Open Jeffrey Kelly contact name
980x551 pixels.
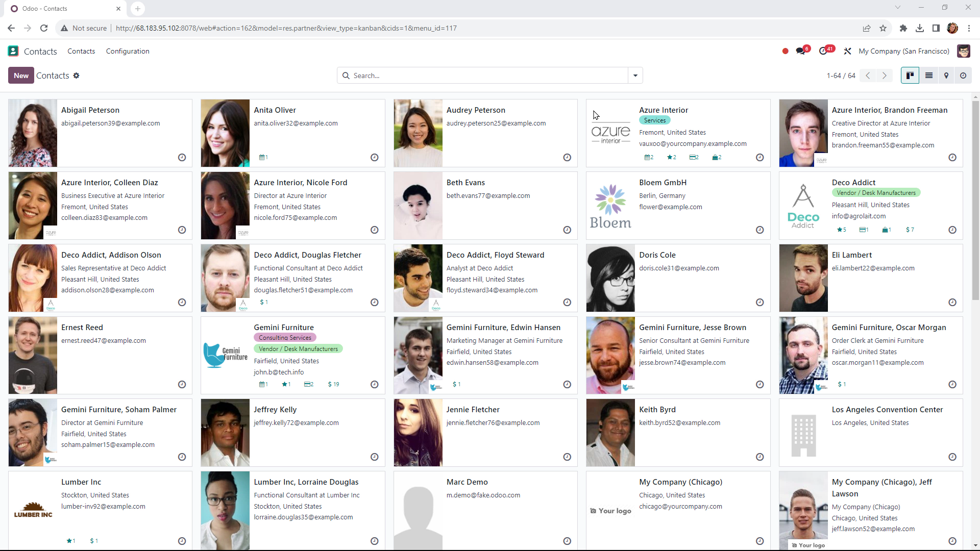click(x=275, y=410)
